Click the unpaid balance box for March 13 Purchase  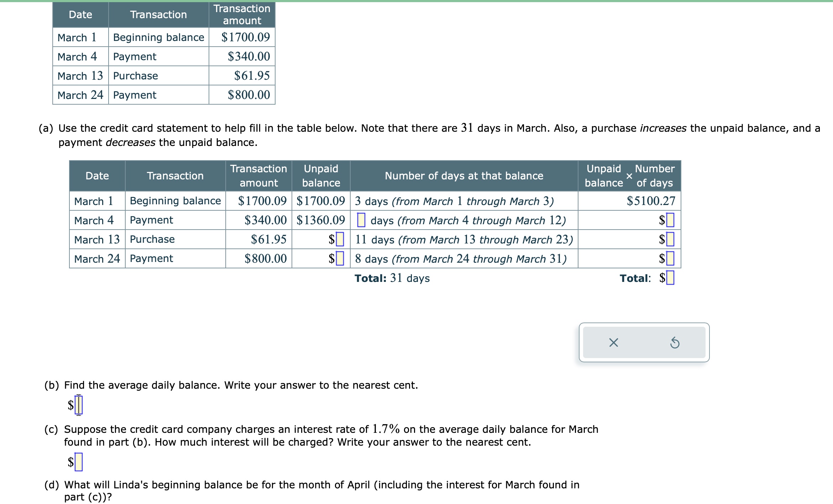click(341, 240)
